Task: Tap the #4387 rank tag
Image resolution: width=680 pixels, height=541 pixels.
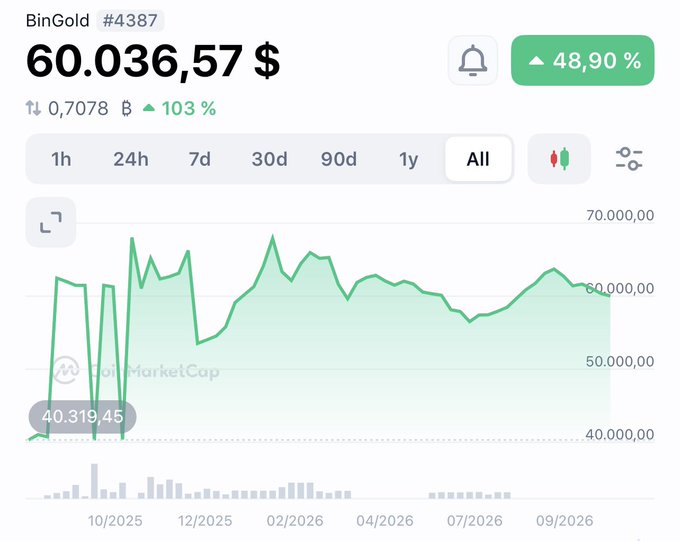Action: pos(130,20)
